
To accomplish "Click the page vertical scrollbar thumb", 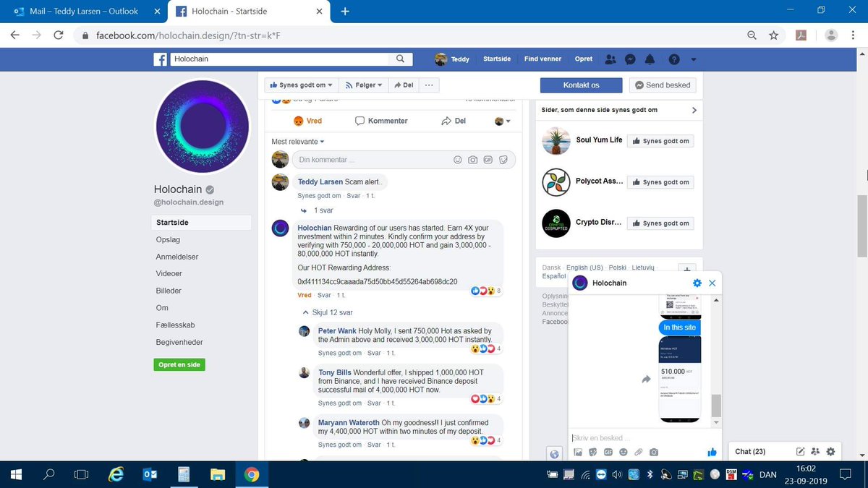I will (x=862, y=225).
